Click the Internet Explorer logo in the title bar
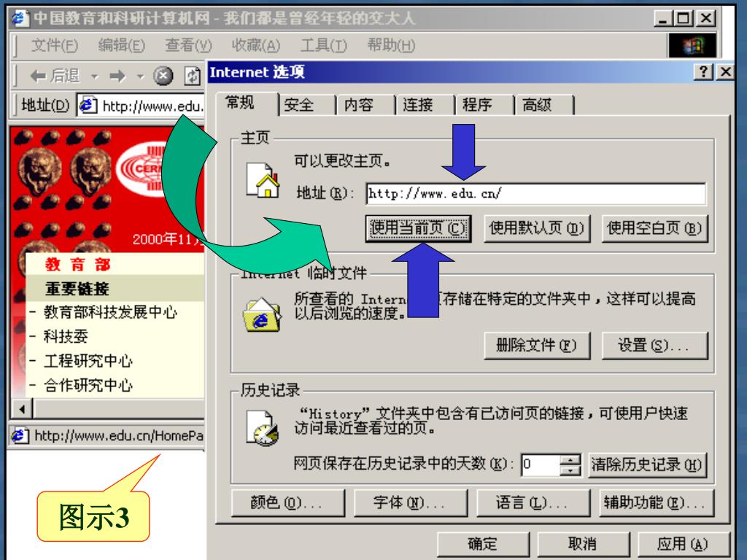This screenshot has height=560, width=747. click(x=20, y=18)
